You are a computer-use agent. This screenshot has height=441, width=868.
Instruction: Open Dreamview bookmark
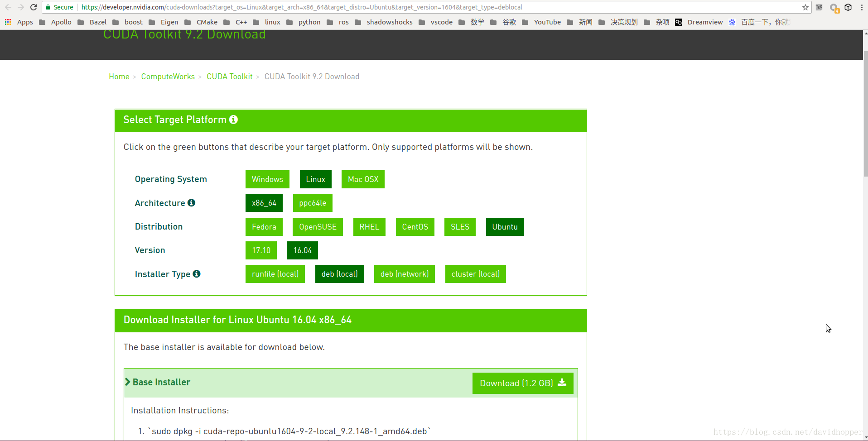pyautogui.click(x=699, y=22)
